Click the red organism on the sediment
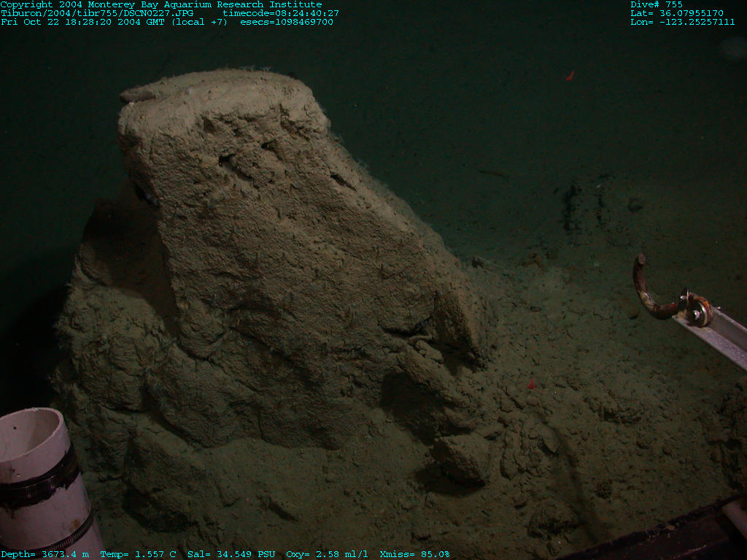747x560 pixels. (531, 384)
